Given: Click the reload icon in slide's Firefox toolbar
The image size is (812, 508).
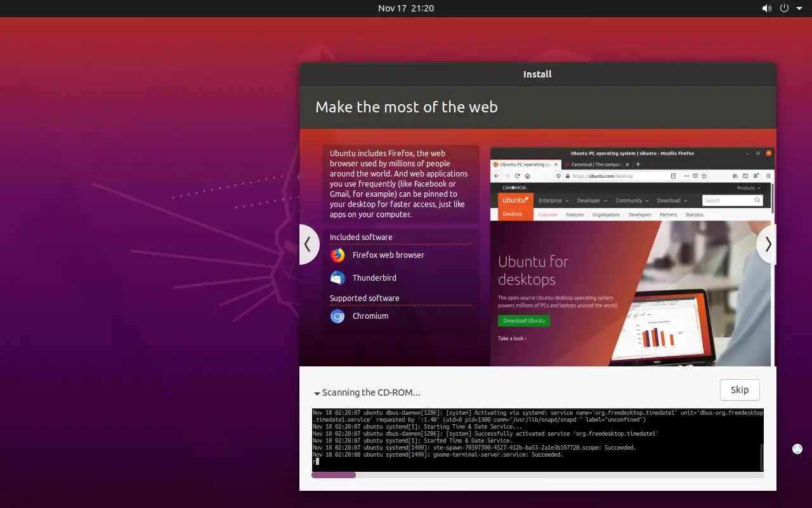Looking at the screenshot, I should pos(518,176).
